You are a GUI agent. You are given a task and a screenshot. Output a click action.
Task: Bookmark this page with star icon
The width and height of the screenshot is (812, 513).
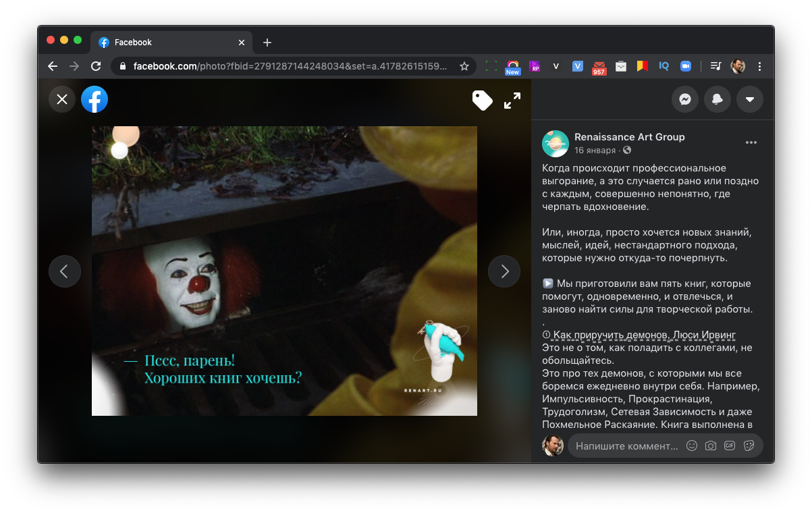pos(464,66)
